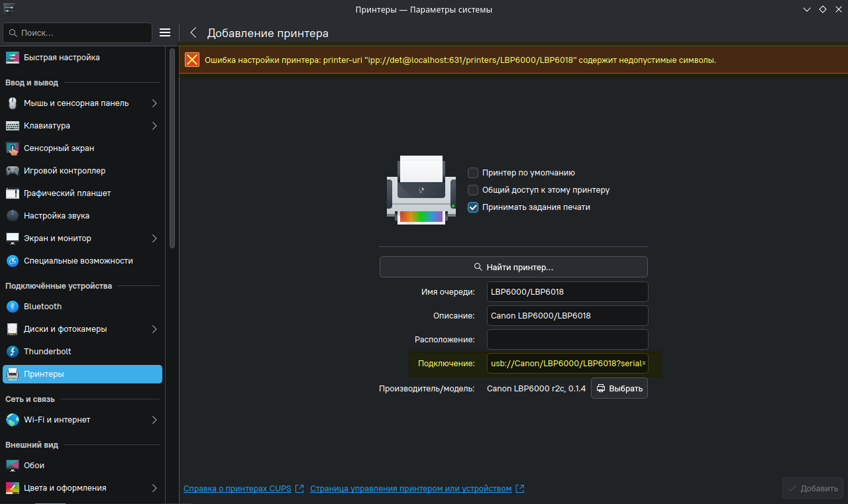Click the Accessibility icon in sidebar

point(13,261)
